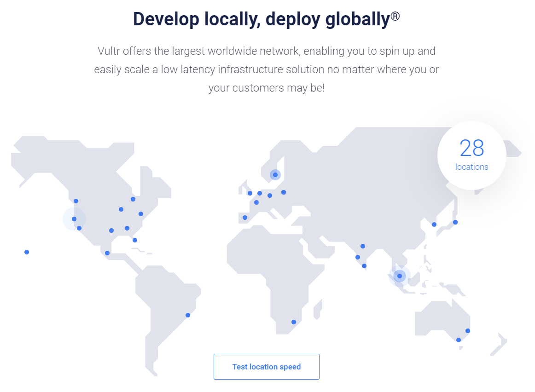Select the Toronto dot in Canada
Screen dimensions: 535x392
[x=133, y=199]
